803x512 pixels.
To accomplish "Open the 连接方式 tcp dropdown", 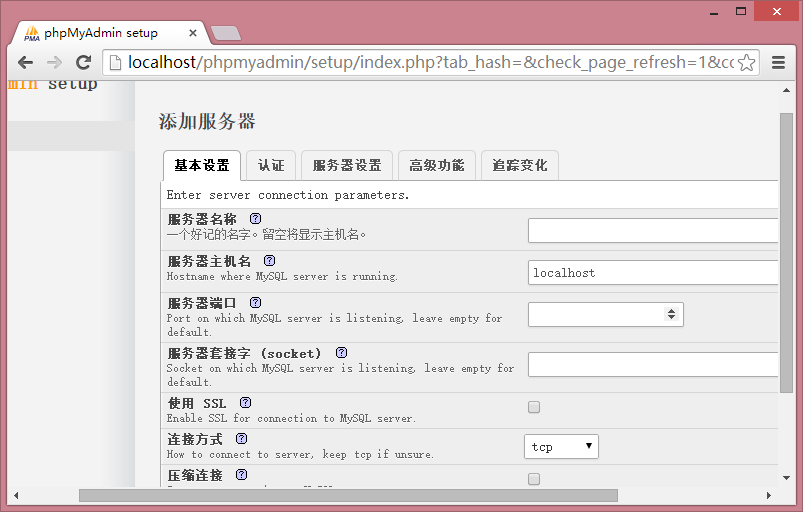I will (x=561, y=446).
